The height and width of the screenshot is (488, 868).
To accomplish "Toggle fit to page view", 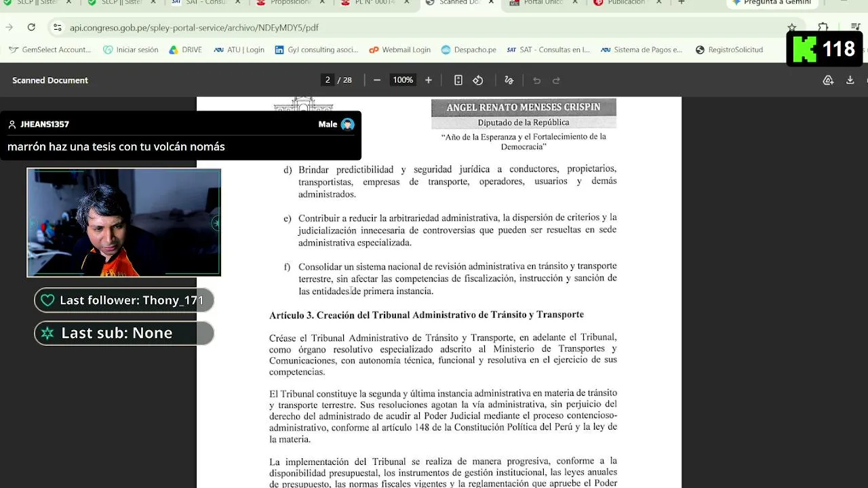I will (x=458, y=80).
